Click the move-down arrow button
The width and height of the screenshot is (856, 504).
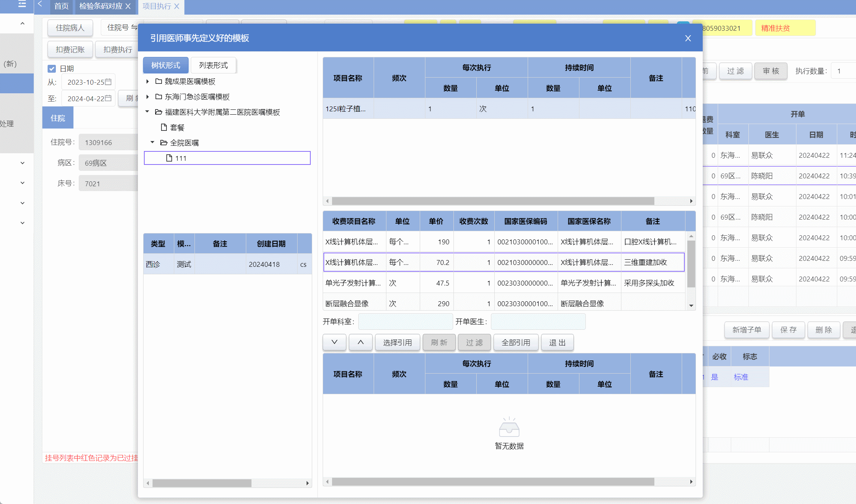(334, 342)
